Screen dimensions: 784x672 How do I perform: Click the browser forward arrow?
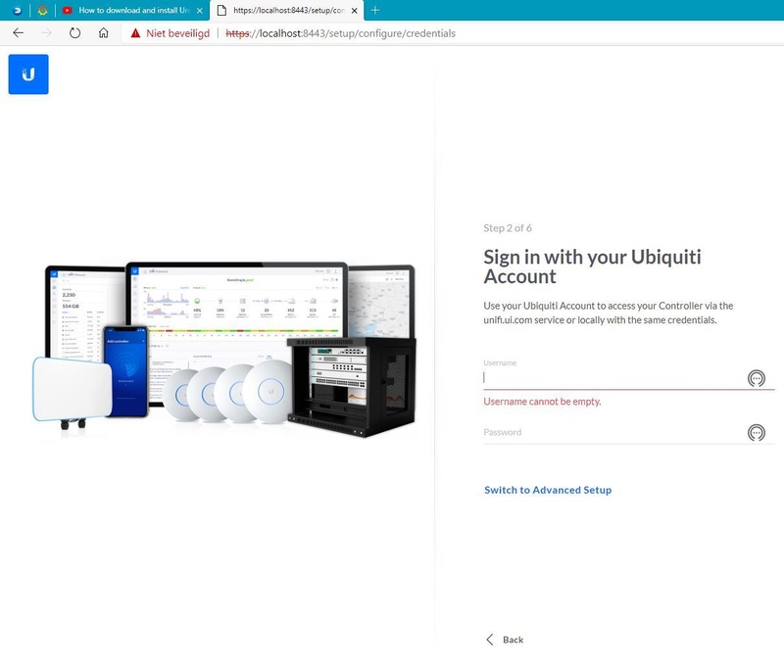point(46,33)
